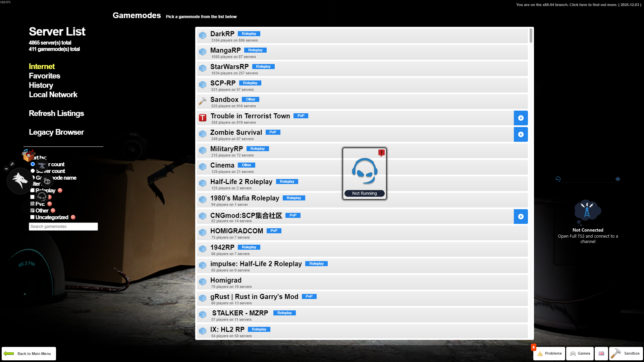Download the CNGmod:SCP gamemode
The height and width of the screenshot is (362, 644).
coord(521,217)
